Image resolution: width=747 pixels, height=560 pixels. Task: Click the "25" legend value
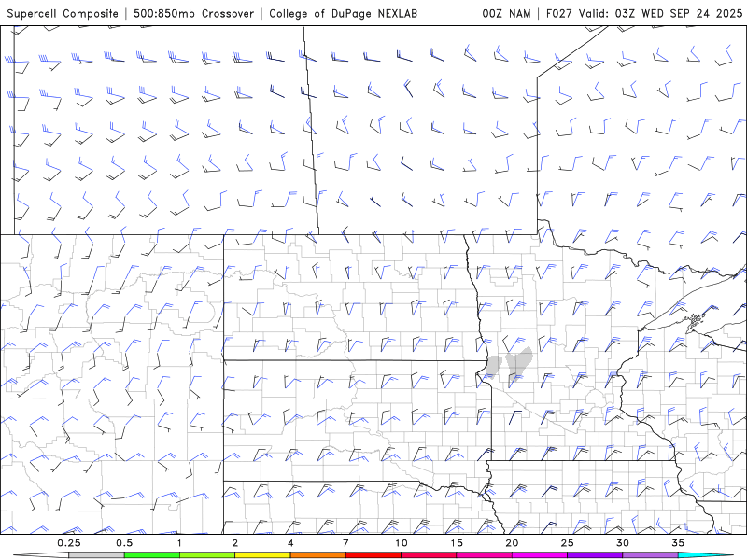pos(568,543)
